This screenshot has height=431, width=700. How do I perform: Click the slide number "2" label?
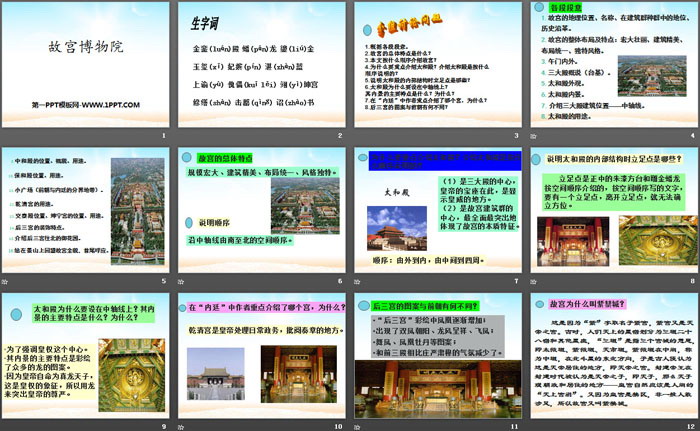tap(340, 135)
